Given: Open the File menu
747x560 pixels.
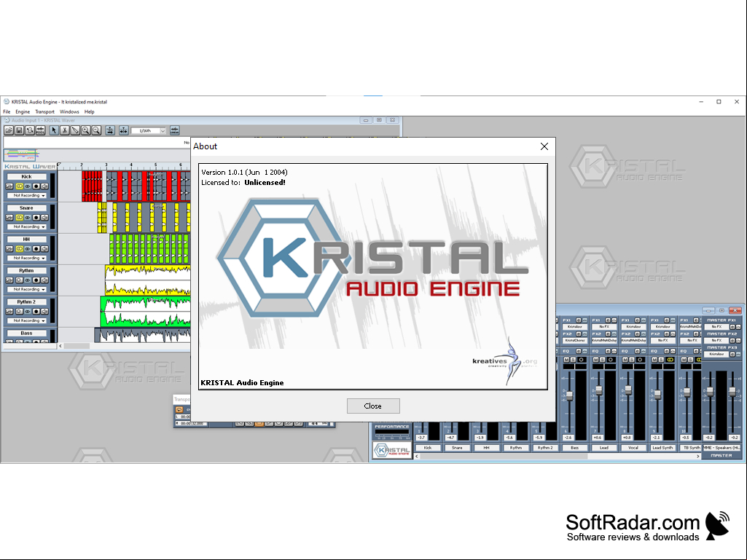Looking at the screenshot, I should point(7,112).
